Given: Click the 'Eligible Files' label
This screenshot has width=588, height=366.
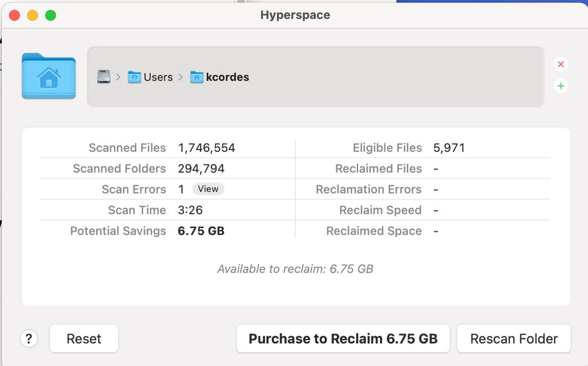Looking at the screenshot, I should point(387,148).
